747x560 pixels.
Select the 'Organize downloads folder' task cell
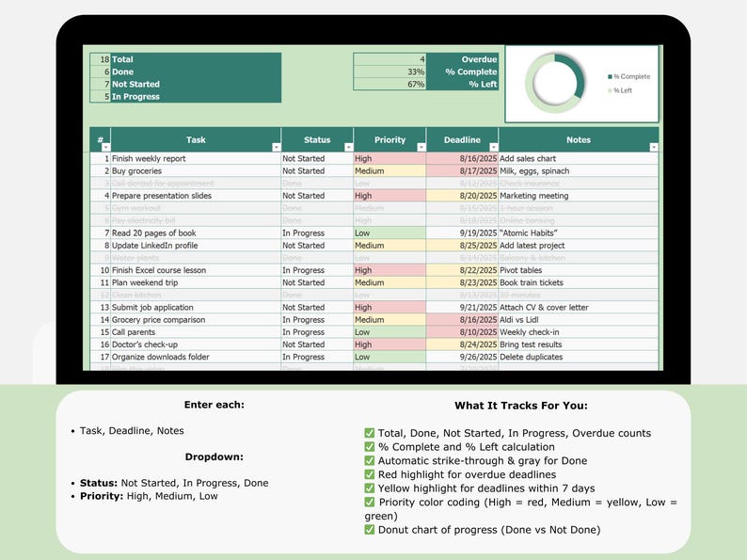coord(196,357)
